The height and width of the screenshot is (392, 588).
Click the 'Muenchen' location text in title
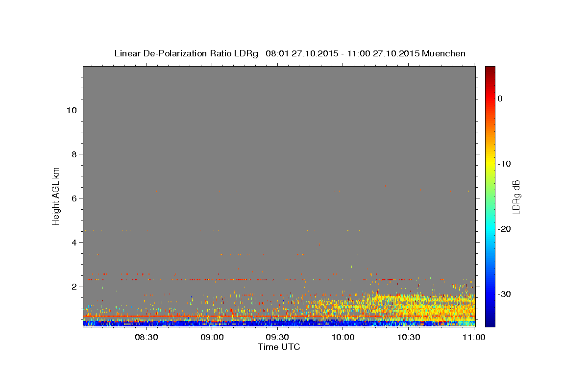pos(443,53)
